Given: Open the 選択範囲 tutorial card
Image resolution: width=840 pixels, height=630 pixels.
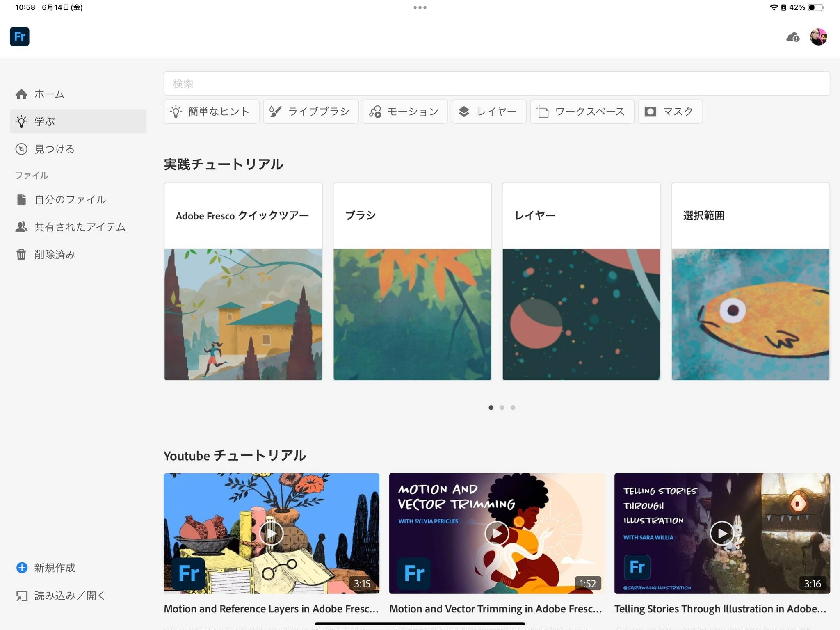Looking at the screenshot, I should 750,281.
